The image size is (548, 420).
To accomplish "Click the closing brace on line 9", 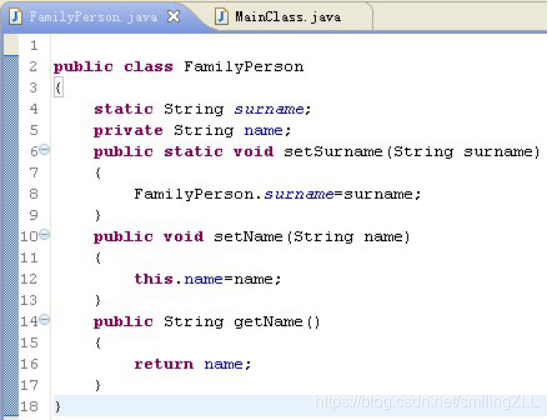I will pos(98,215).
